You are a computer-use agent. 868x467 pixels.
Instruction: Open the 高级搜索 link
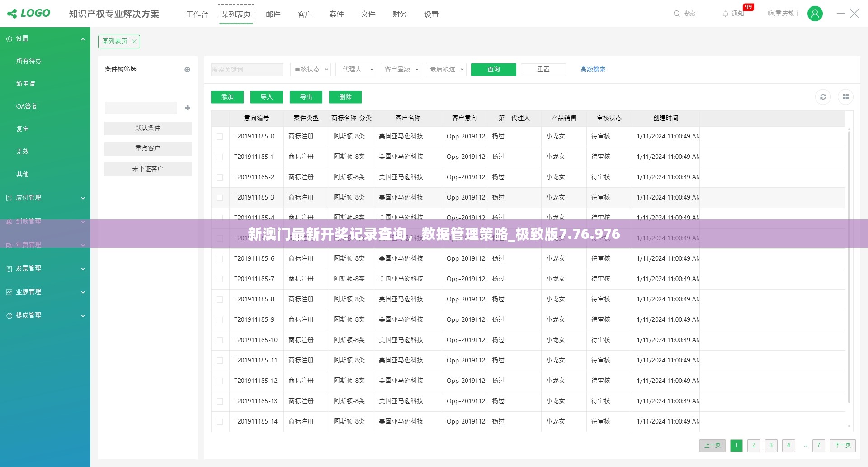tap(593, 69)
